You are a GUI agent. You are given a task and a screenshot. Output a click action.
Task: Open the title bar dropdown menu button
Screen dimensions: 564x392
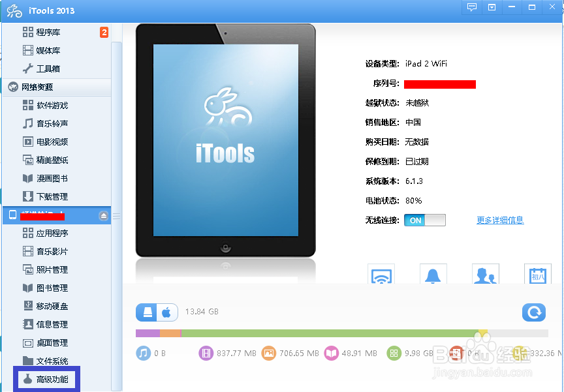point(492,7)
